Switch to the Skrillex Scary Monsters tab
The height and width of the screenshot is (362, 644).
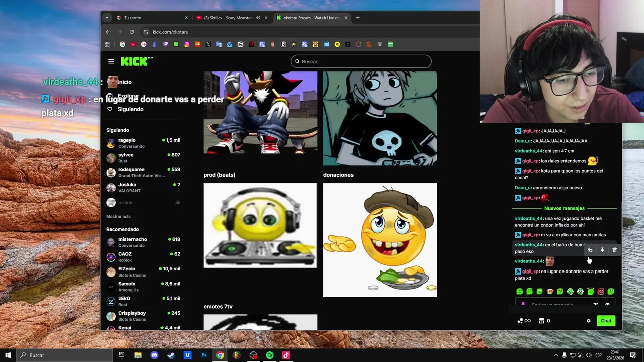point(232,18)
